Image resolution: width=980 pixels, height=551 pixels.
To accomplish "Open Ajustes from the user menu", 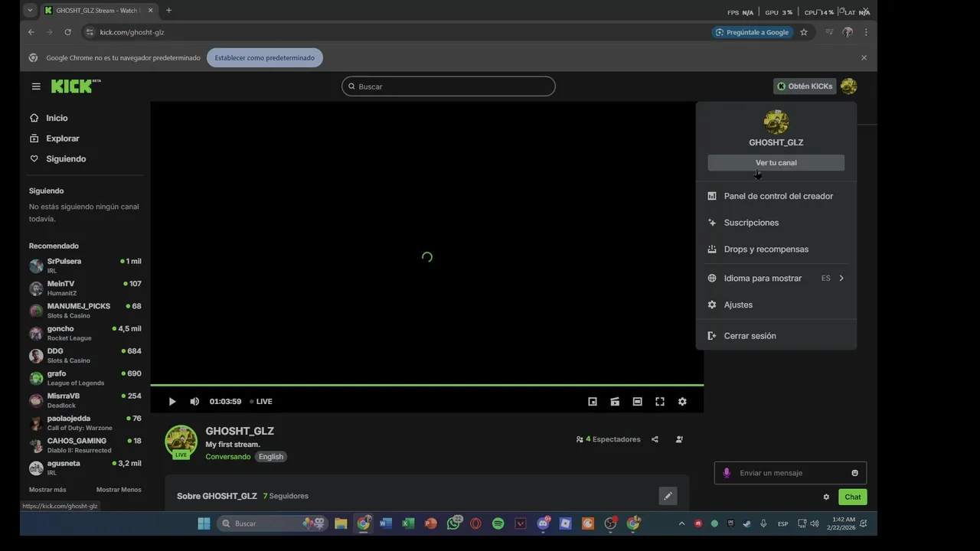I will [776, 305].
